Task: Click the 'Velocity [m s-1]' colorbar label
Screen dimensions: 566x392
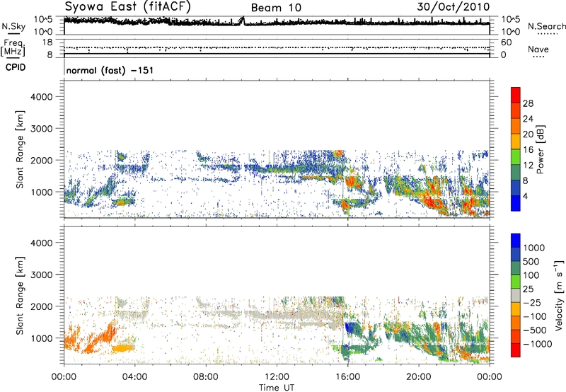Action: coord(559,295)
